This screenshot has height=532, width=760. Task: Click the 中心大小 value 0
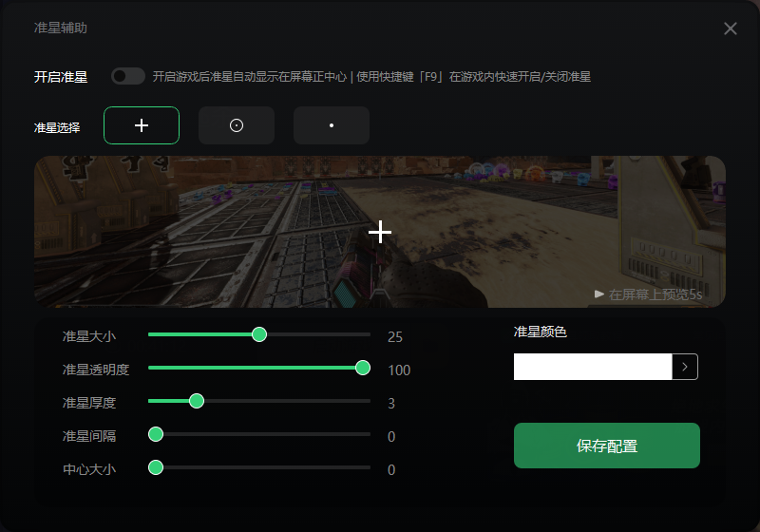coord(391,470)
